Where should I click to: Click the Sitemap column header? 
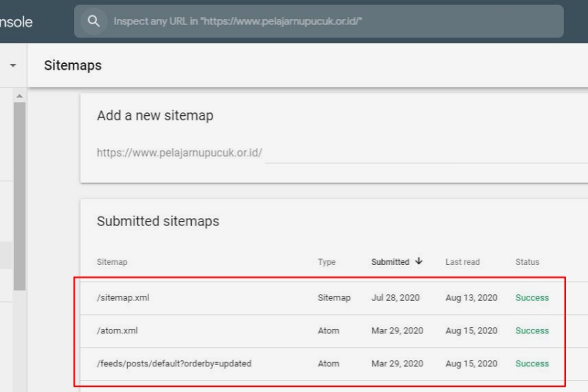coord(112,262)
